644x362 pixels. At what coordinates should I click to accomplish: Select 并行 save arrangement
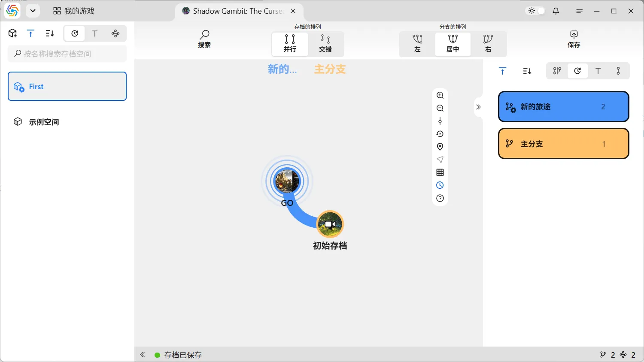pyautogui.click(x=290, y=44)
